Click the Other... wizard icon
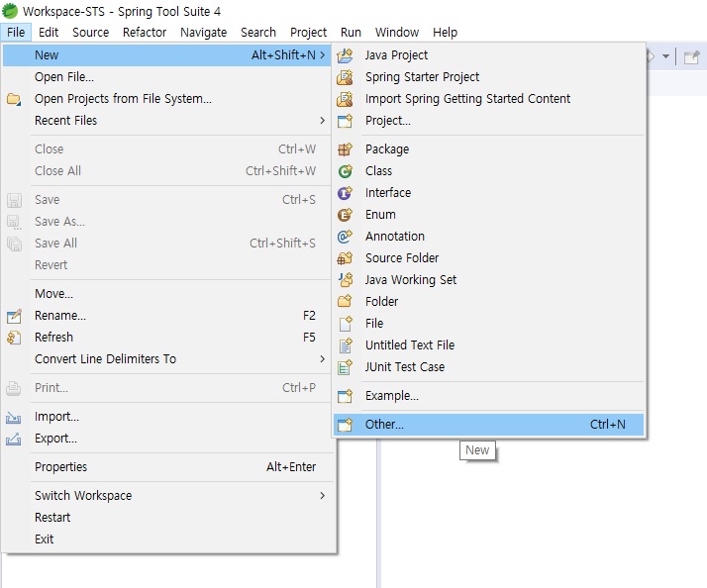Screen dimensions: 707x588 pos(345,425)
